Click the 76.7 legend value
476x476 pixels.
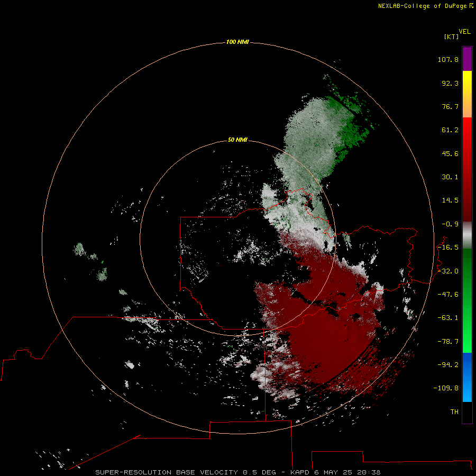450,106
